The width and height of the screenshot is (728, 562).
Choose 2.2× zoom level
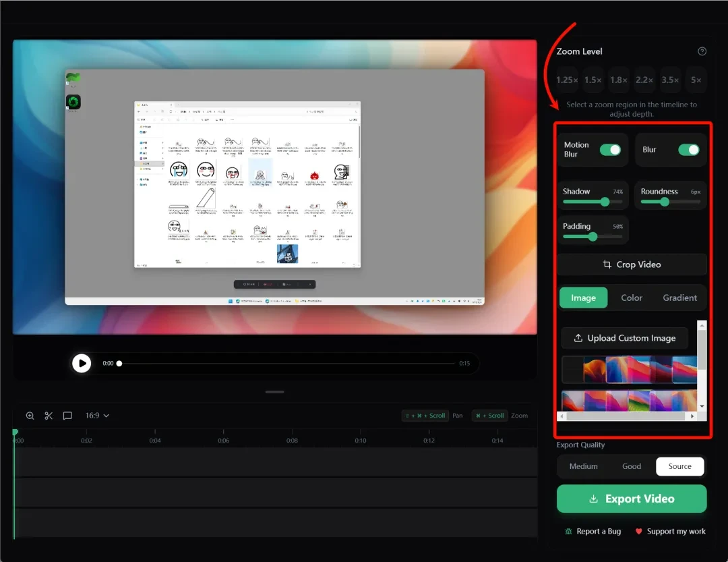644,80
